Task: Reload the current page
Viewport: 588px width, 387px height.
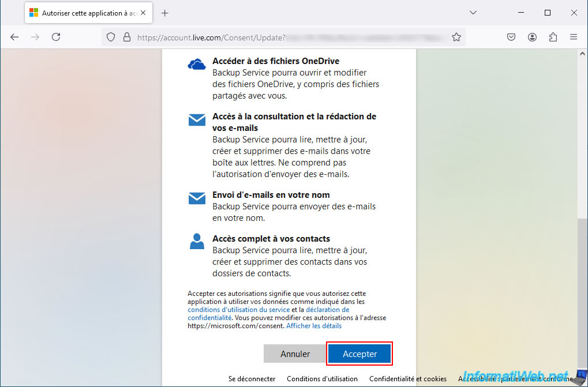Action: coord(56,37)
